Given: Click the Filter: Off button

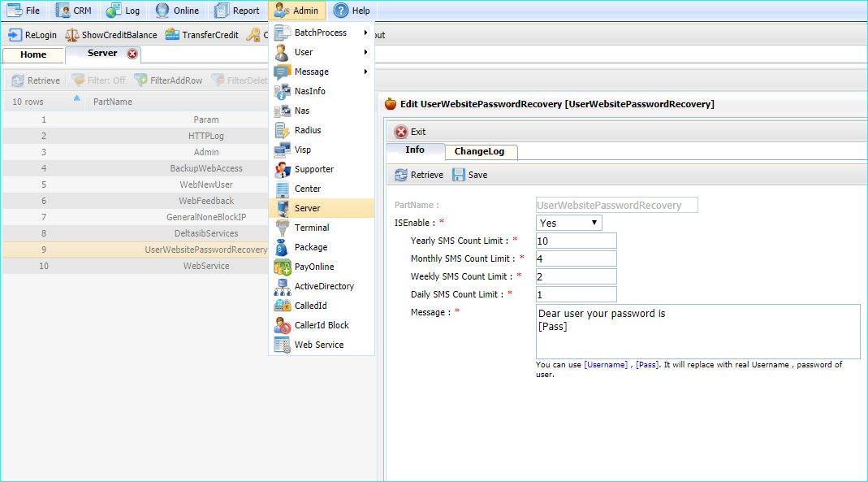Looking at the screenshot, I should (98, 80).
